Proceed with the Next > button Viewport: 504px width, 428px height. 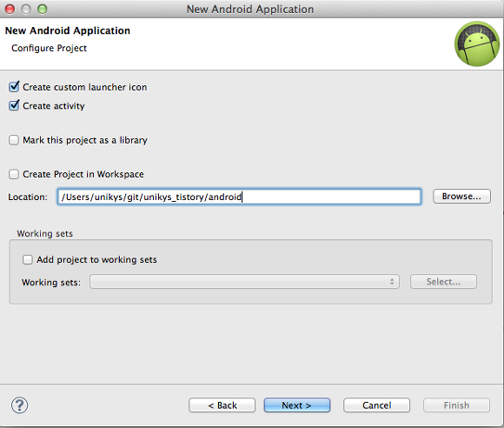[x=296, y=405]
